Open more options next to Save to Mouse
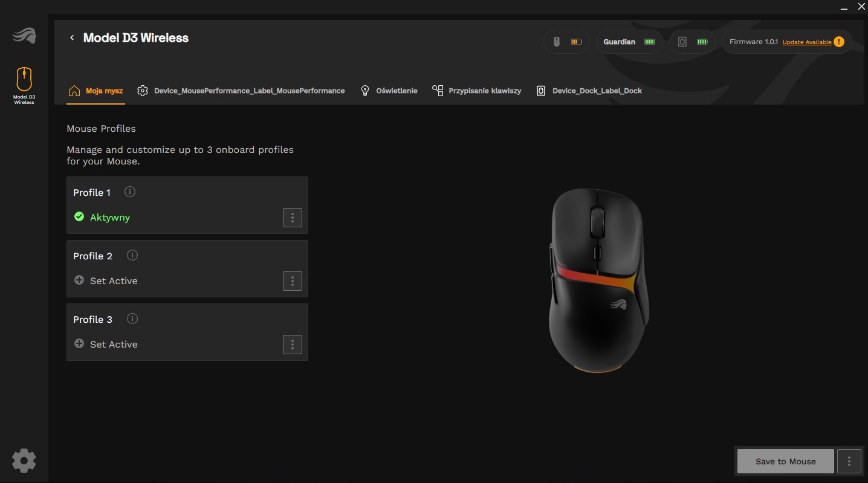Image resolution: width=868 pixels, height=483 pixels. point(849,461)
